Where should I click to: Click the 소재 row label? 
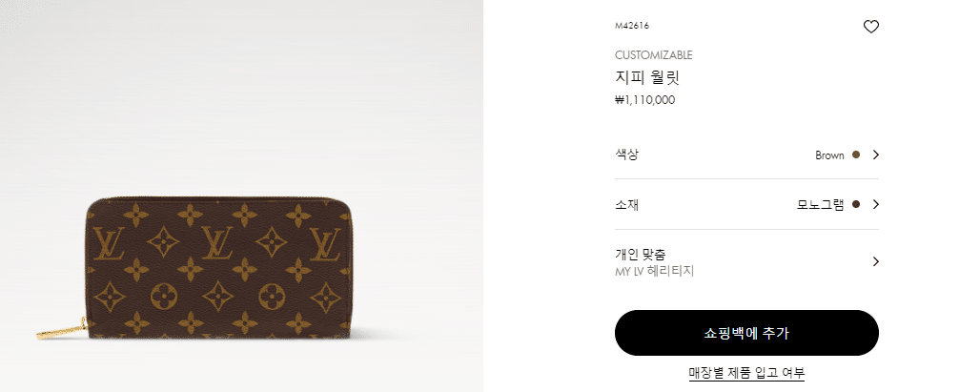(627, 204)
